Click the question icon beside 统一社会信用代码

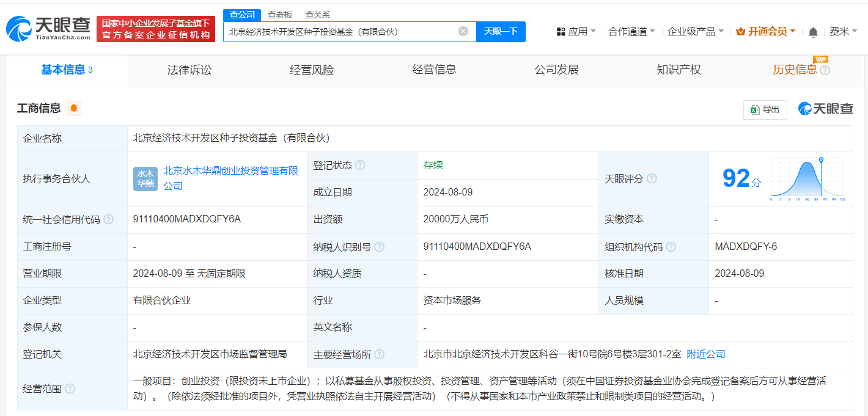tap(108, 219)
